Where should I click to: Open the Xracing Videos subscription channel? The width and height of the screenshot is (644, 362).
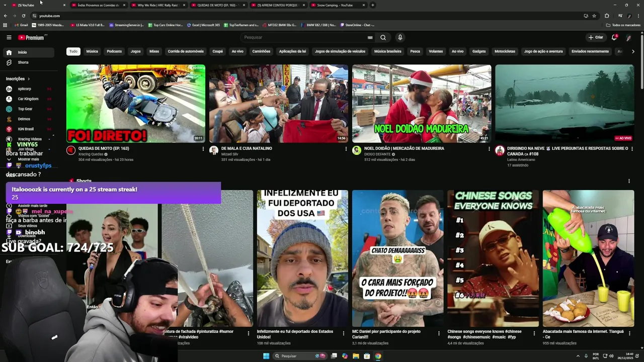point(29,139)
